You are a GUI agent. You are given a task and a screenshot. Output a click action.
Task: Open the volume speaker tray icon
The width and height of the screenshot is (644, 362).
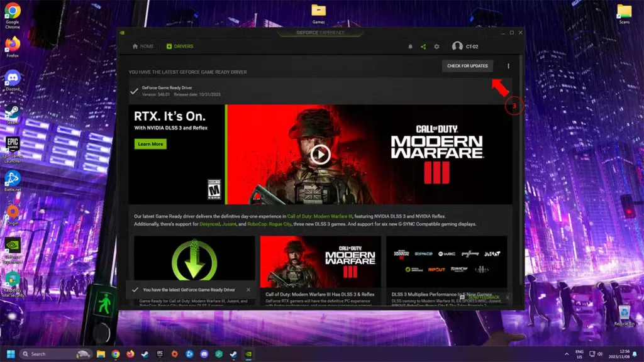pos(600,354)
